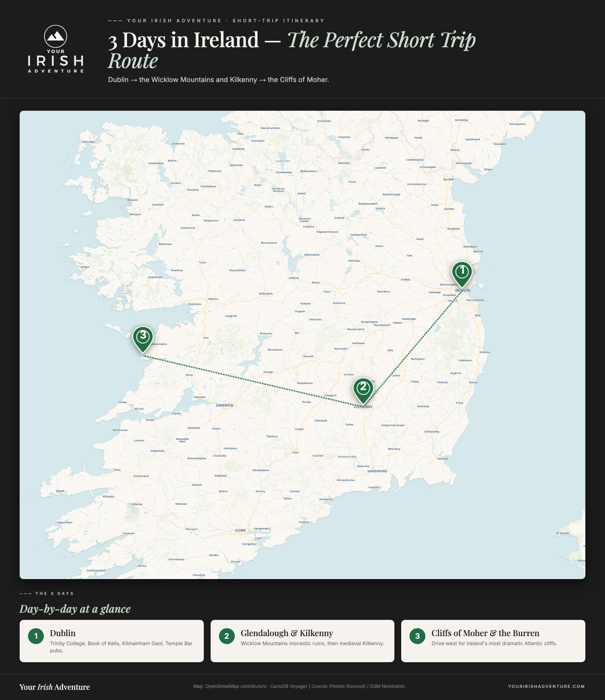Screen dimensions: 605x700
Task: Open the Dublin day card title
Action: coord(63,633)
